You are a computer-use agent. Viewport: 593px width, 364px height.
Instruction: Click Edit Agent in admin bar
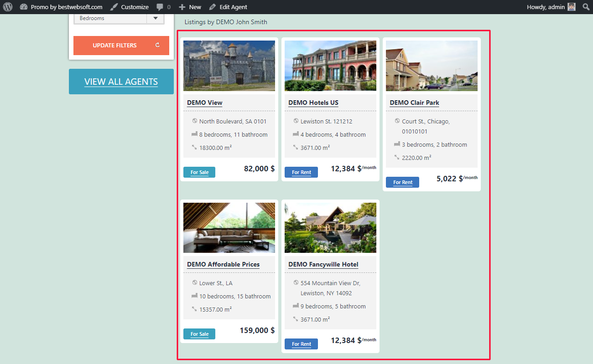228,7
